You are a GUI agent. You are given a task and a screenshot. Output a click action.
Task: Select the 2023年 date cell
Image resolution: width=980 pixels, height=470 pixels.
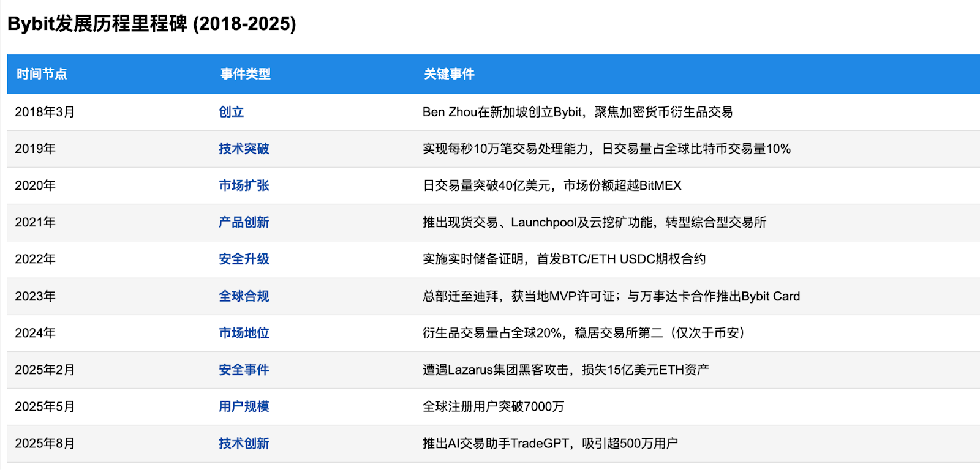(35, 296)
